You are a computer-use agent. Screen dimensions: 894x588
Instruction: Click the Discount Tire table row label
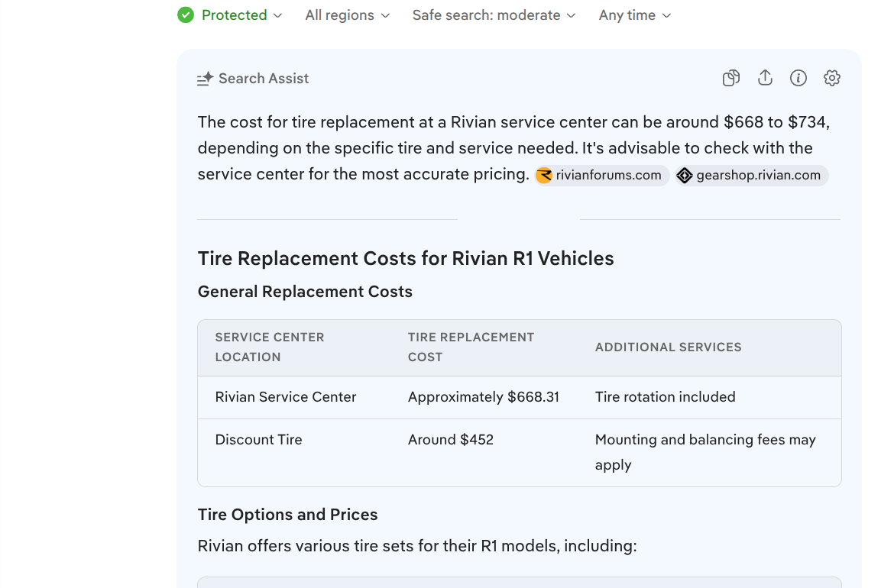point(258,440)
